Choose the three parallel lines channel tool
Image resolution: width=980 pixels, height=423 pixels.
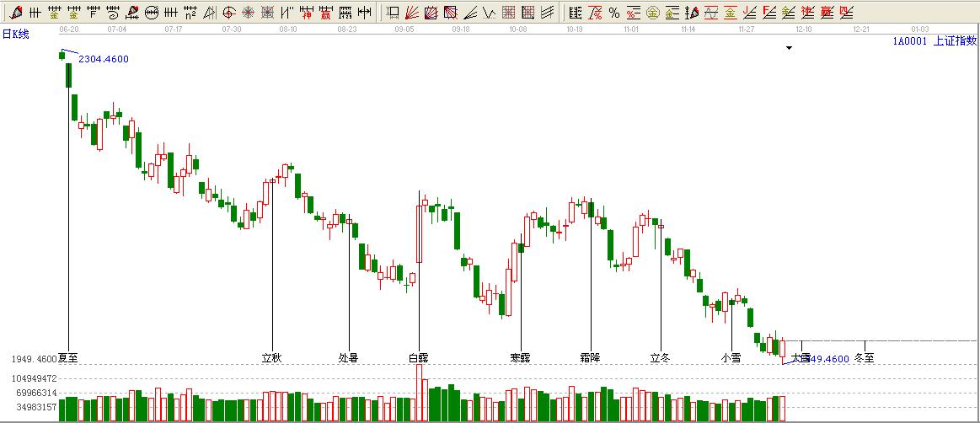(x=547, y=13)
